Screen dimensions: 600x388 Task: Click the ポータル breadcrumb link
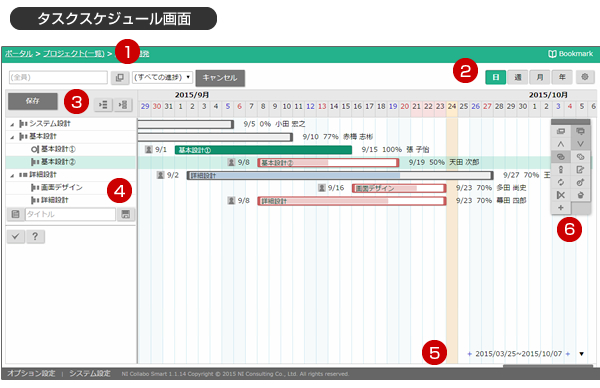(x=19, y=54)
